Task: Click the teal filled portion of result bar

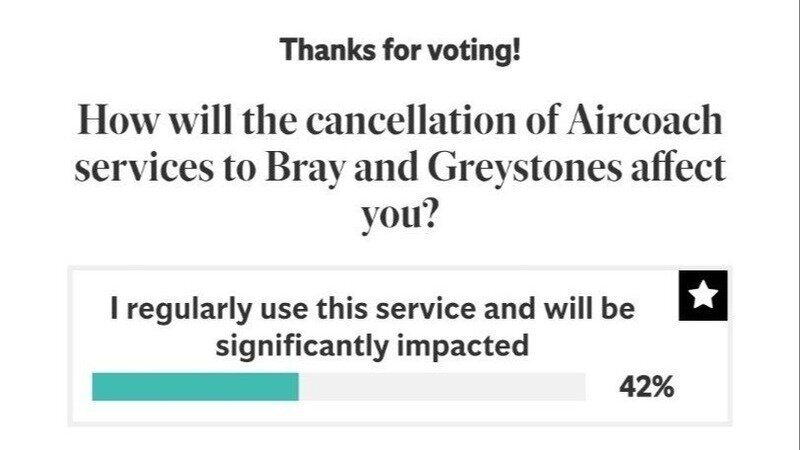Action: pos(195,387)
